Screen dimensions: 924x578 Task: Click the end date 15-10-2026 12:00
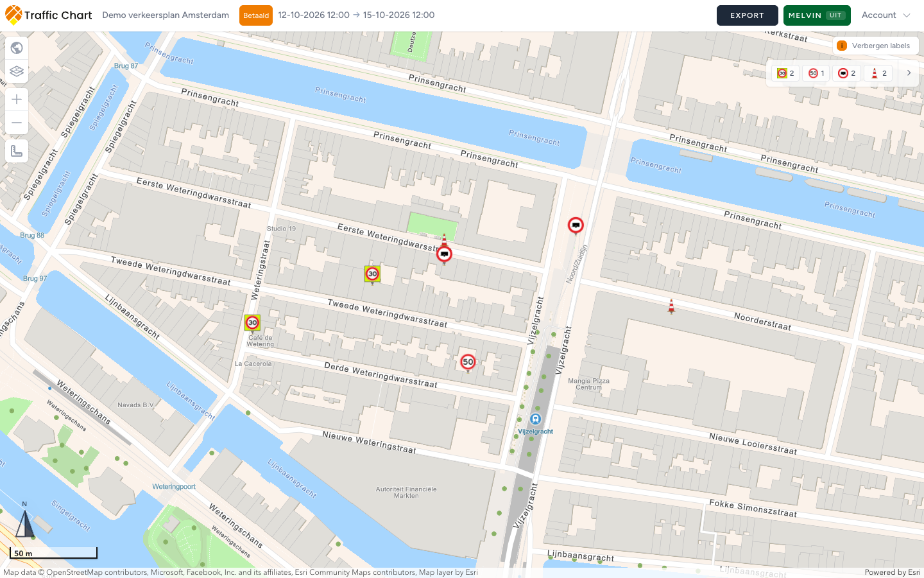pyautogui.click(x=398, y=15)
